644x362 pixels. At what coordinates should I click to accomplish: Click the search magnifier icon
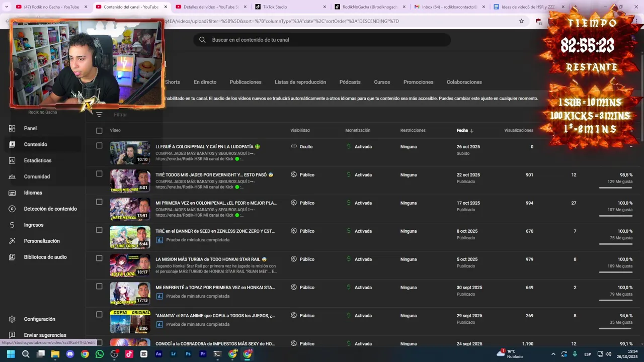202,40
